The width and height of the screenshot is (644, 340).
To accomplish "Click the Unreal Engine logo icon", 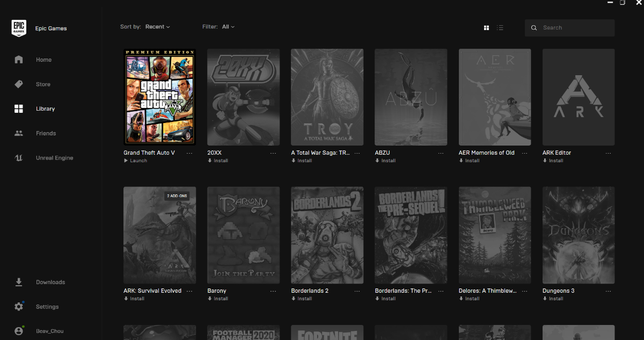I will coord(19,158).
